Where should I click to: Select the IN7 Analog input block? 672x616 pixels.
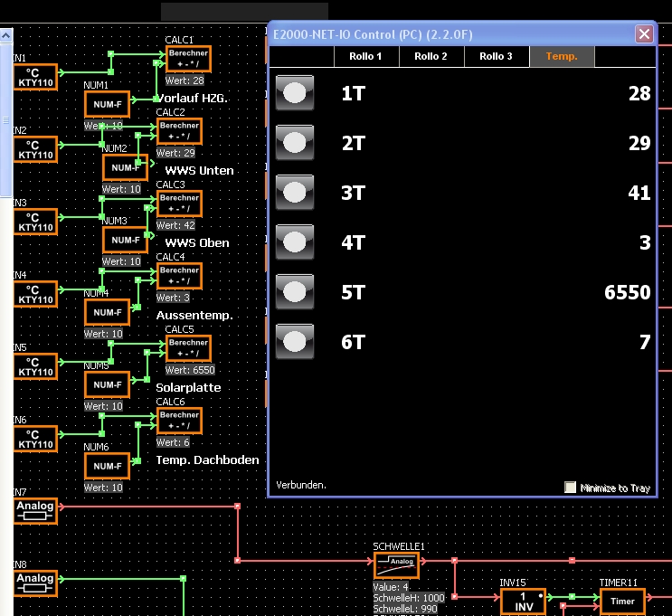tap(35, 511)
